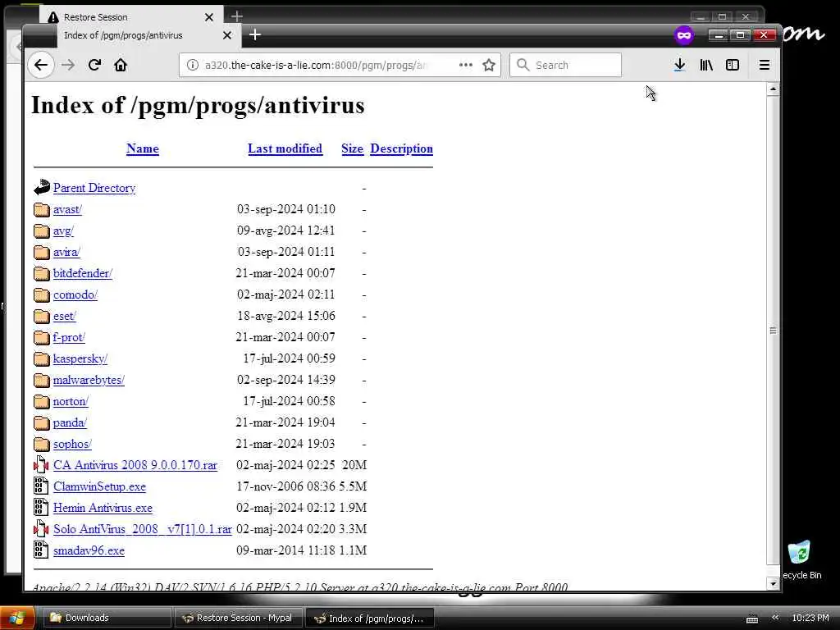This screenshot has width=840, height=630.
Task: Close the Index of /pgm/progs/antivirus tab
Action: 227,35
